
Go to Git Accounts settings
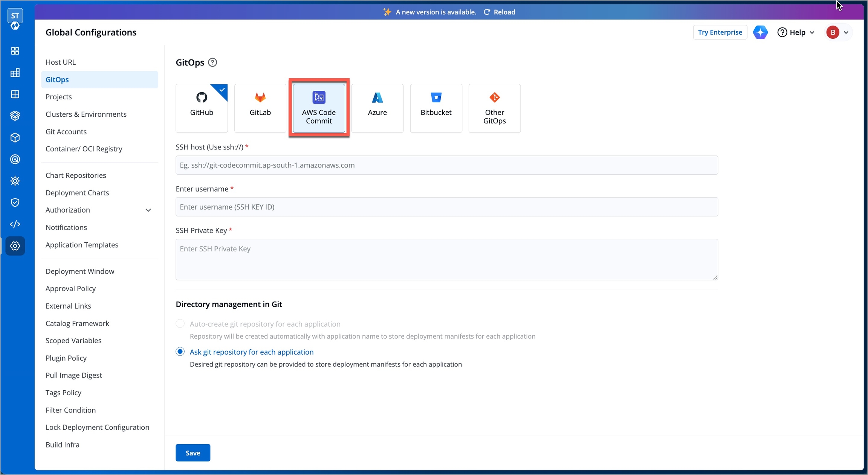click(x=66, y=132)
